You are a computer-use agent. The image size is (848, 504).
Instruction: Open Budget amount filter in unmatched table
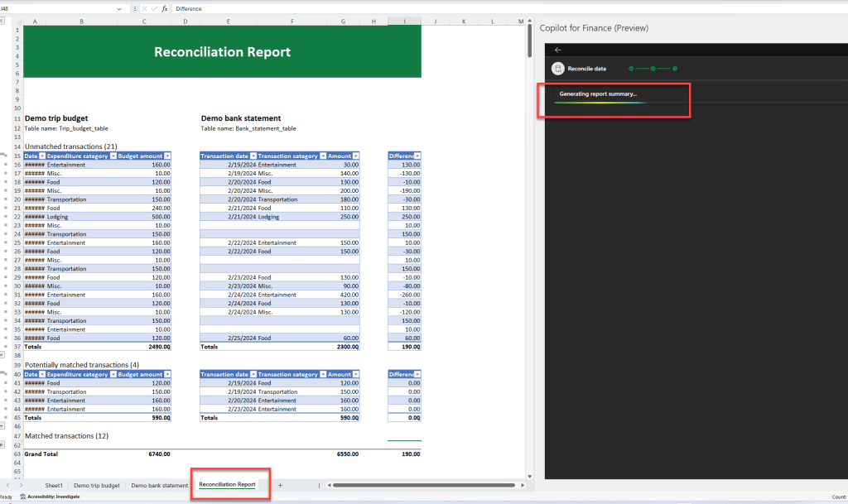point(167,156)
